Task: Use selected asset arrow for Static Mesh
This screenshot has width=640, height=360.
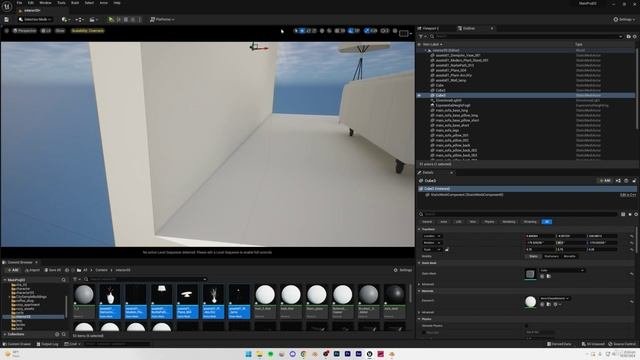Action: [x=542, y=276]
